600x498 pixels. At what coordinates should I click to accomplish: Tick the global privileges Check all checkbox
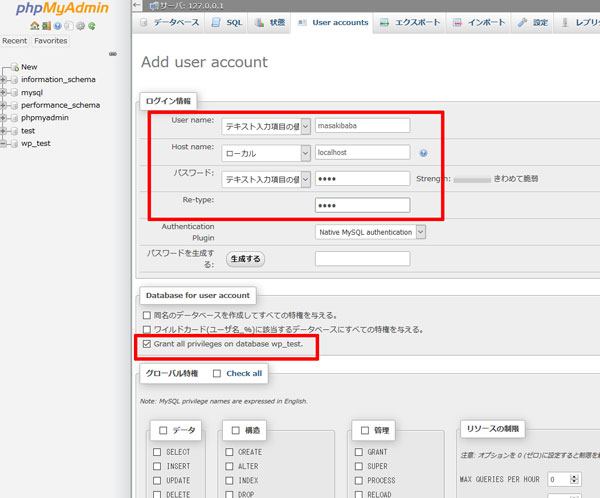point(217,374)
